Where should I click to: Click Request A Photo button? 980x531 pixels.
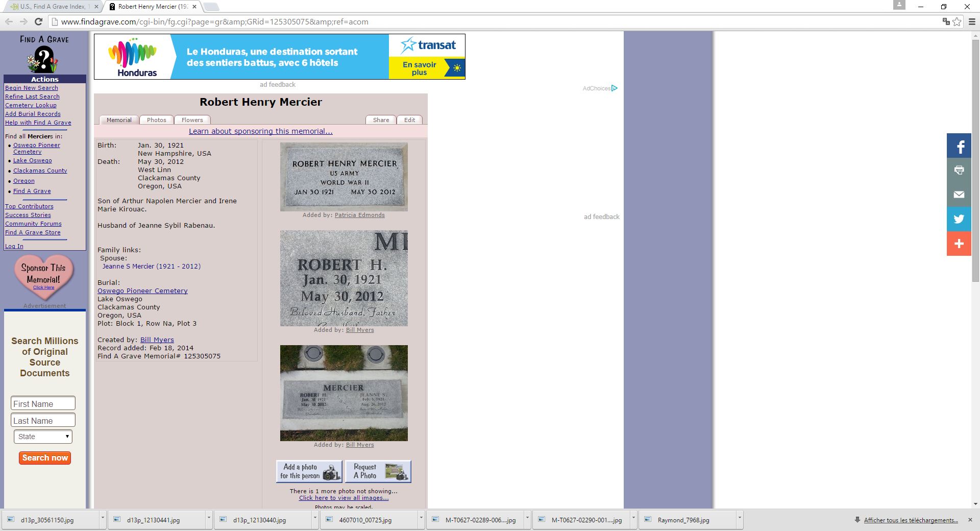(378, 471)
